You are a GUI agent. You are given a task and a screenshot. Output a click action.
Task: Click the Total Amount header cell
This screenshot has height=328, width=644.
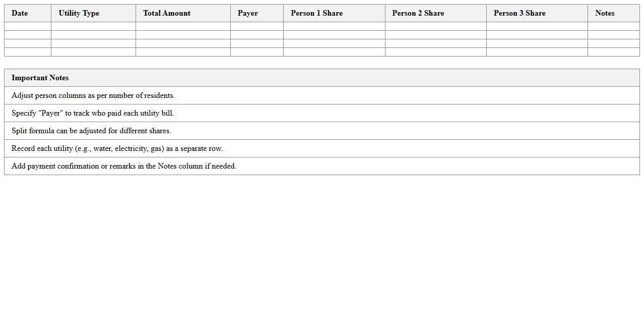click(167, 13)
